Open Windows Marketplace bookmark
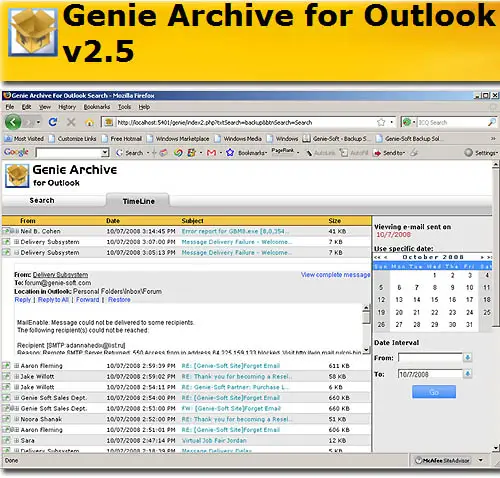This screenshot has width=500, height=478. [178, 138]
